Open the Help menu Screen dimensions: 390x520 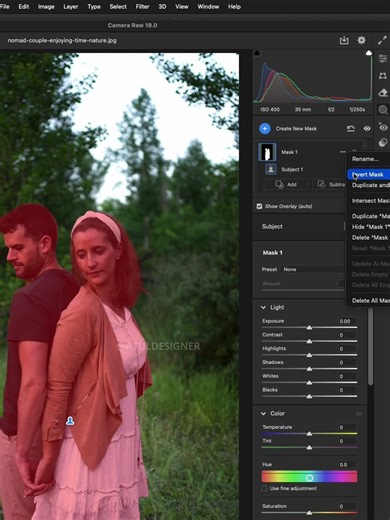point(234,7)
